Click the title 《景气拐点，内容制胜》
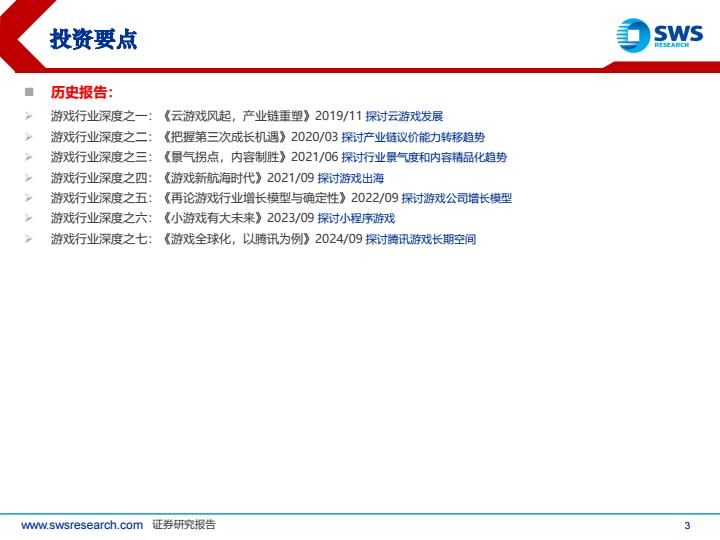This screenshot has height=540, width=720. 224,157
